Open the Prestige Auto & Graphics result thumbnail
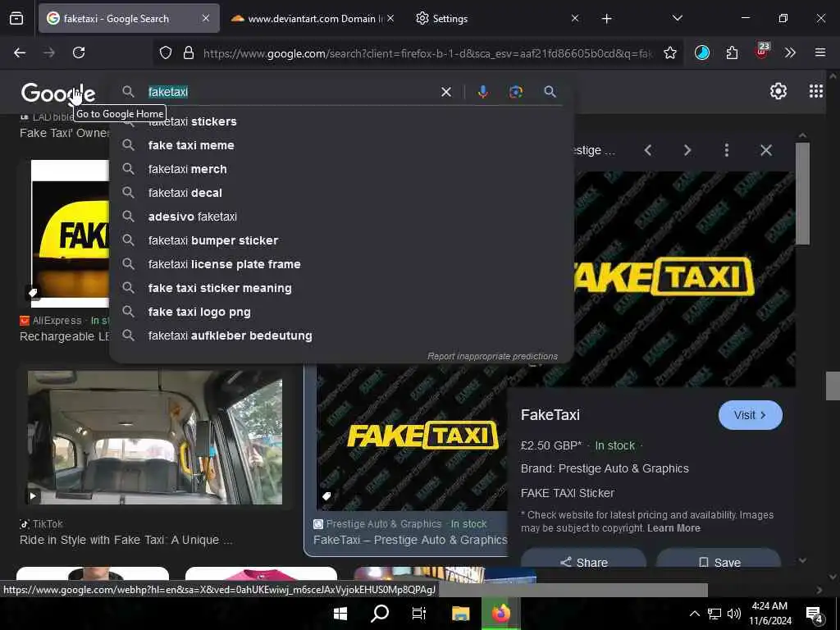The width and height of the screenshot is (840, 630). click(x=412, y=438)
